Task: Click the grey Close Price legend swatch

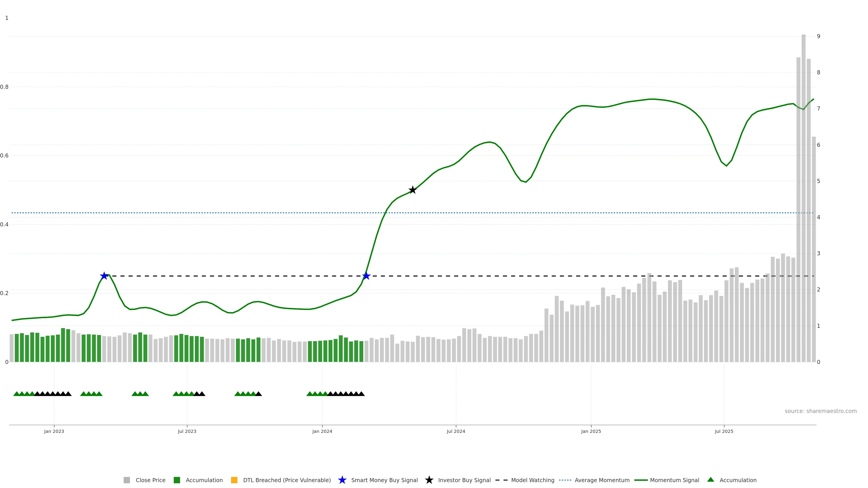Action: tap(127, 480)
